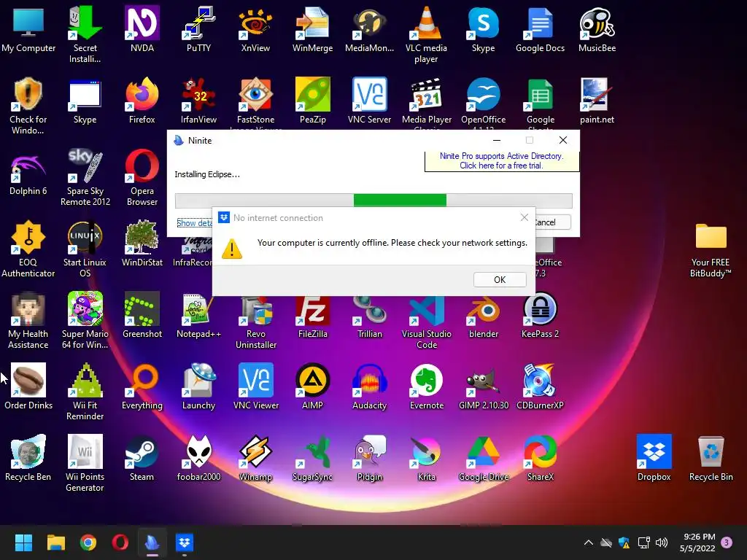
Task: Open Chrome from the taskbar
Action: click(x=88, y=542)
